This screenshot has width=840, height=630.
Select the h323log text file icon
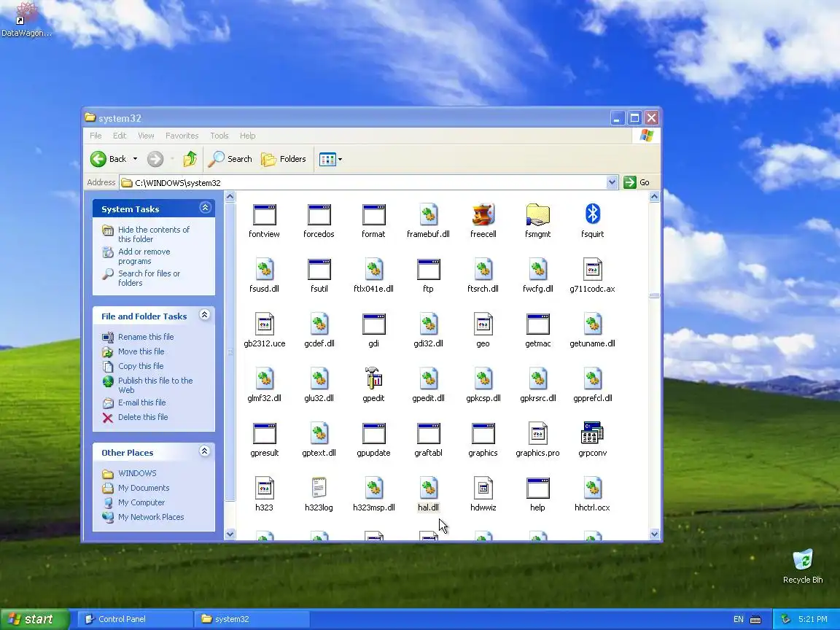point(319,488)
